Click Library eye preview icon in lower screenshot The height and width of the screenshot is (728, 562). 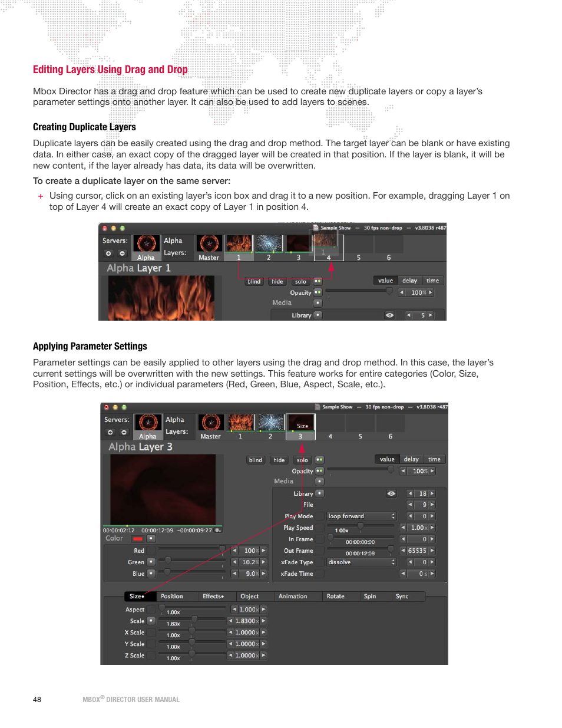[392, 494]
